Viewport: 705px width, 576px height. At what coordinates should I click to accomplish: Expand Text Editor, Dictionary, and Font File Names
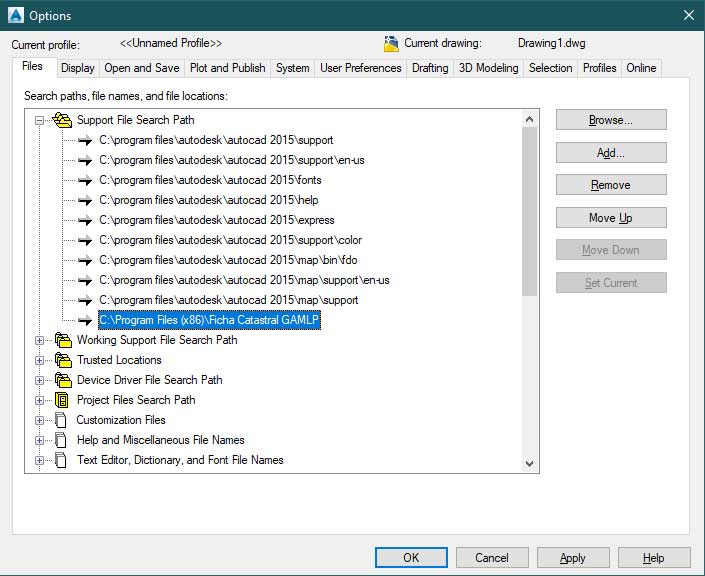click(40, 460)
